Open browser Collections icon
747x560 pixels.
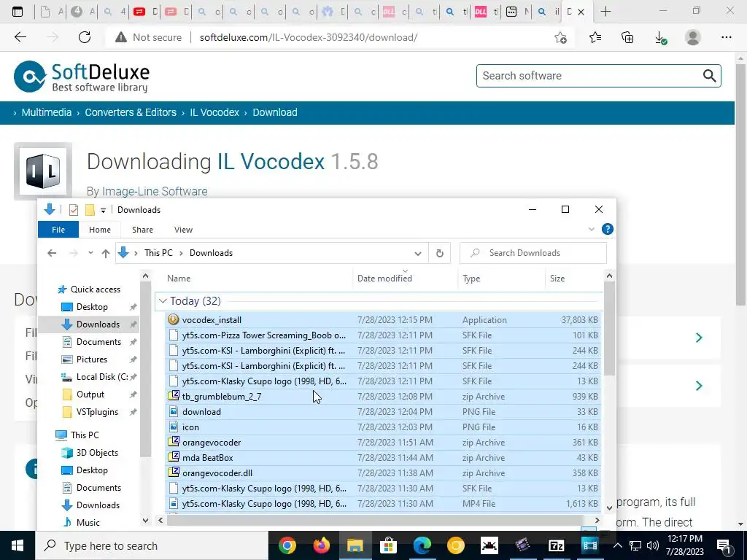point(627,38)
